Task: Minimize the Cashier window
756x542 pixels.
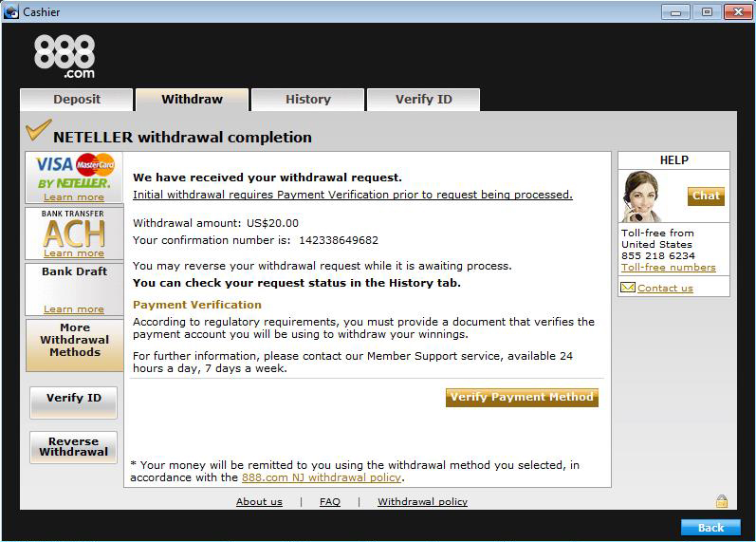Action: click(x=675, y=11)
